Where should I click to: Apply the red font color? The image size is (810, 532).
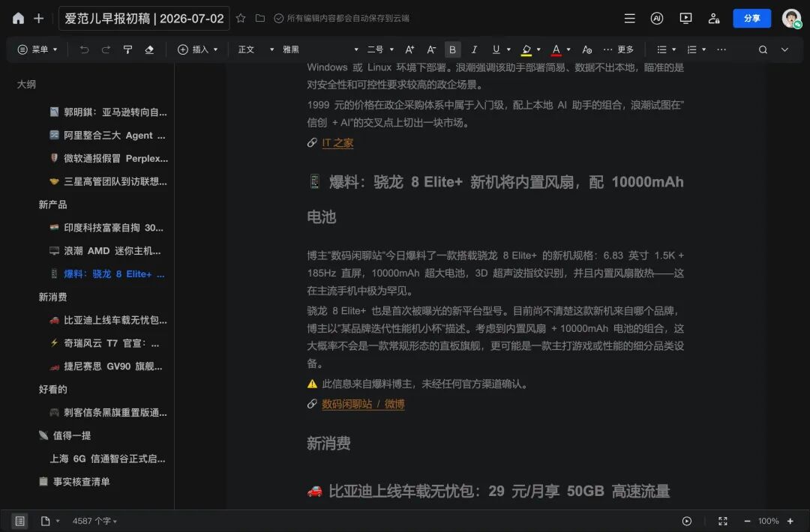[556, 49]
